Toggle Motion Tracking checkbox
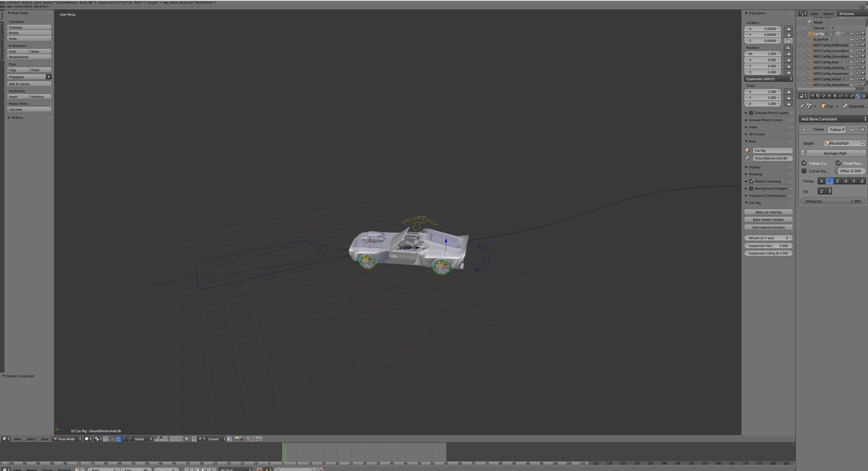 [751, 181]
